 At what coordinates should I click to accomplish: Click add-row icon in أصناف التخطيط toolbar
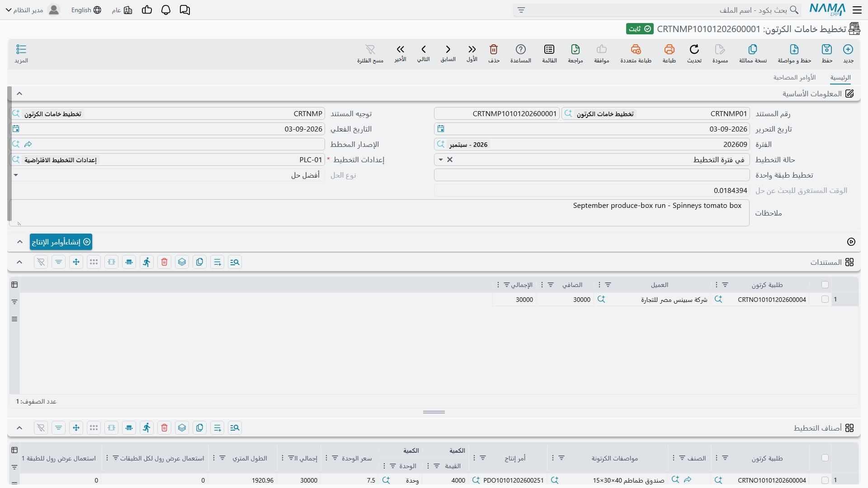[x=217, y=428]
